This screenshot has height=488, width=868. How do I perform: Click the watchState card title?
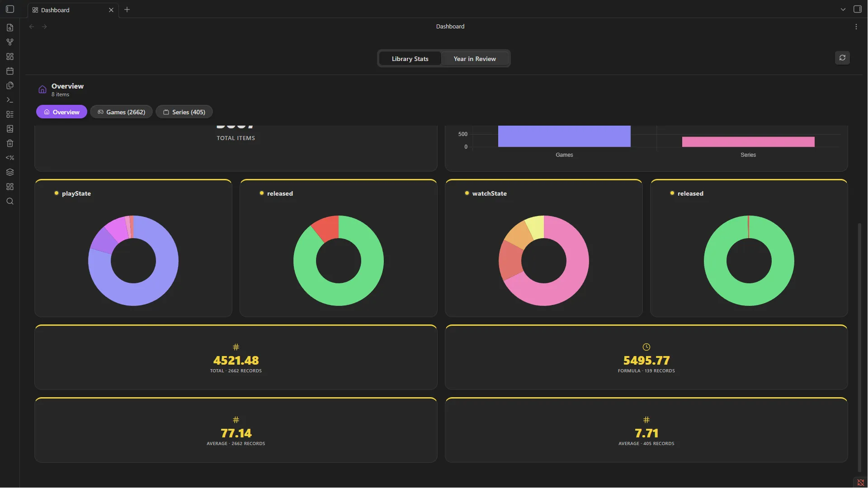(489, 193)
